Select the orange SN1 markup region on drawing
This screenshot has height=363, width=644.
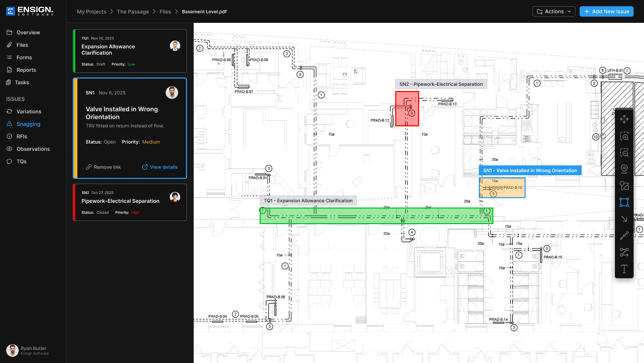[x=502, y=187]
